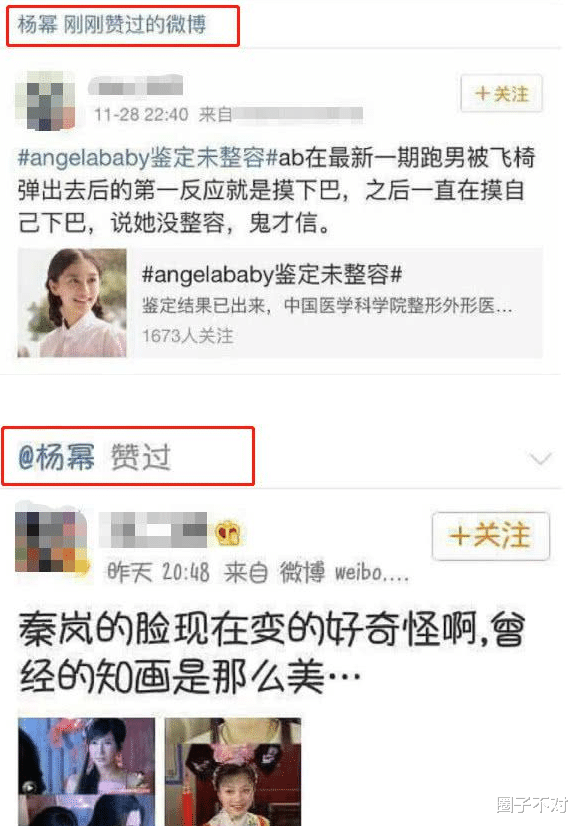Select the 杨幂 刚刚赞过的微博 header
Image resolution: width=577 pixels, height=826 pixels.
coord(112,25)
